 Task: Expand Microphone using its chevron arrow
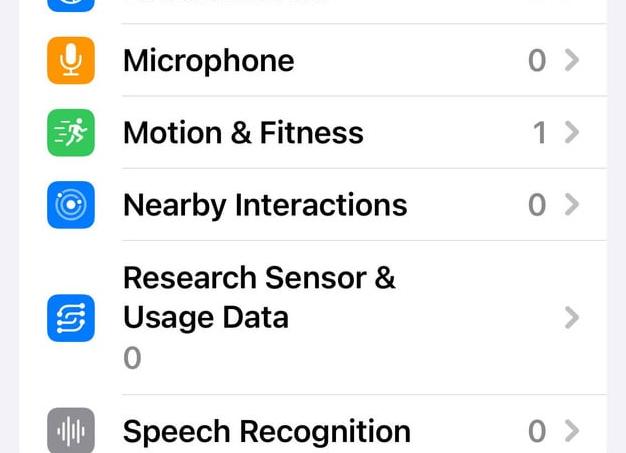(x=571, y=61)
